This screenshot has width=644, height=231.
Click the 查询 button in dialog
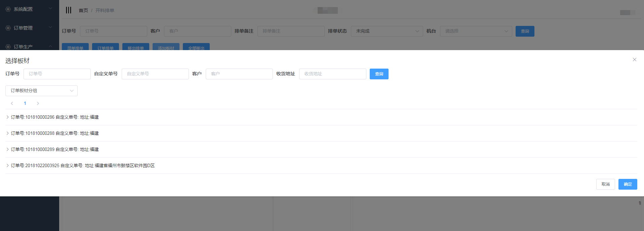click(379, 74)
